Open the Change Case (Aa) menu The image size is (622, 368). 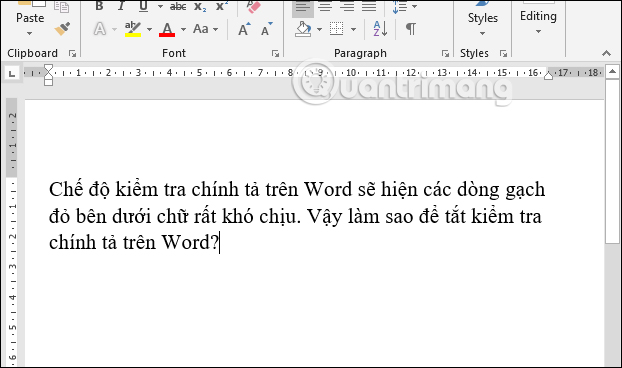pos(205,29)
